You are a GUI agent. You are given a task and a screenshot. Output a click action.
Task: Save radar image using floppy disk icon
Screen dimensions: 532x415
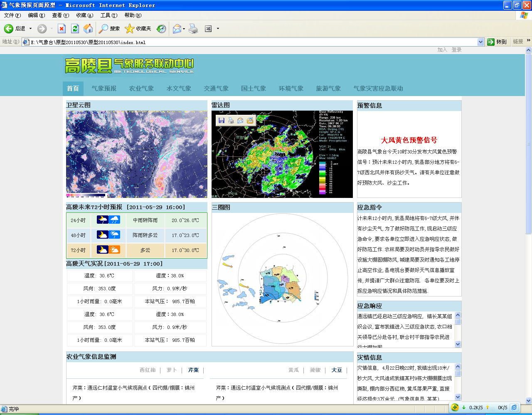tap(222, 121)
